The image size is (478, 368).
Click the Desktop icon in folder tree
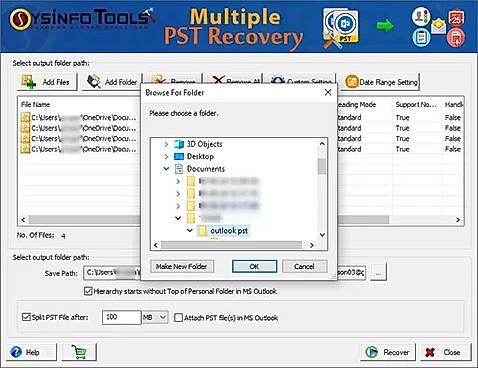[x=179, y=156]
